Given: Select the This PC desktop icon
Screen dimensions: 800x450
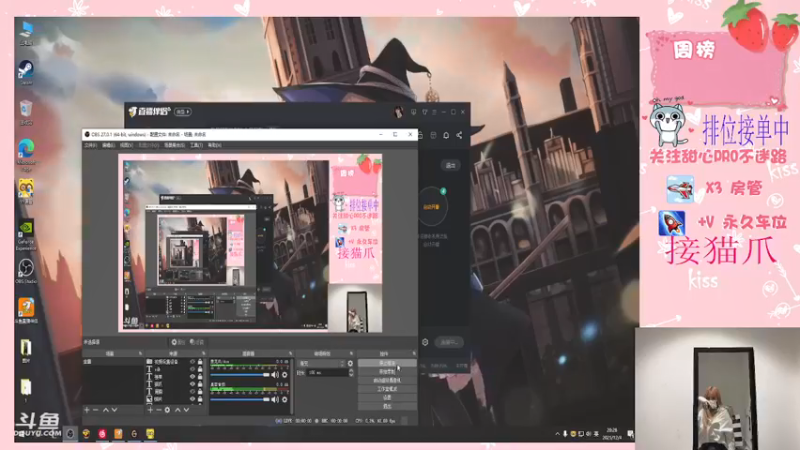Looking at the screenshot, I should coord(26,32).
